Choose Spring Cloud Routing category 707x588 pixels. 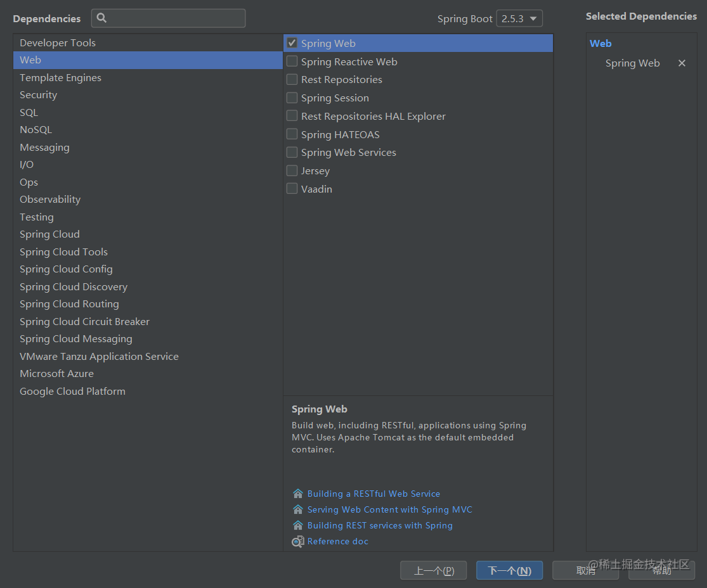pos(148,304)
